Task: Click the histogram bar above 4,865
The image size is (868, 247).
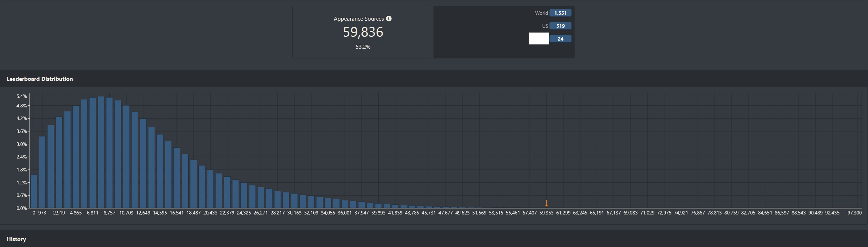Action: tap(76, 157)
